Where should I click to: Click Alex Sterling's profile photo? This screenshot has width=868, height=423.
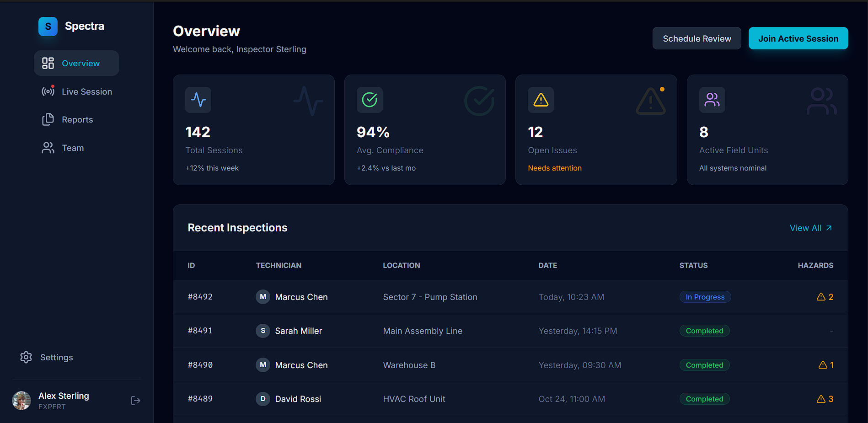point(21,401)
